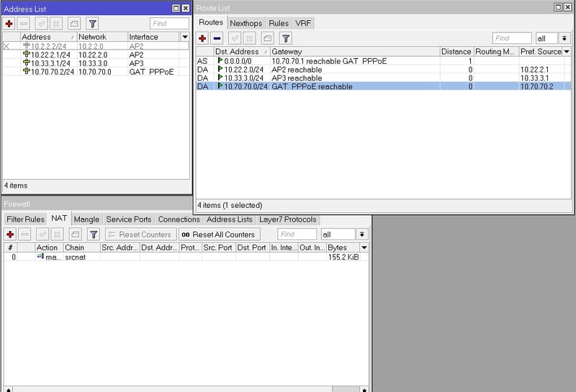The height and width of the screenshot is (392, 576).
Task: Click Reset All Counters button
Action: tap(219, 234)
